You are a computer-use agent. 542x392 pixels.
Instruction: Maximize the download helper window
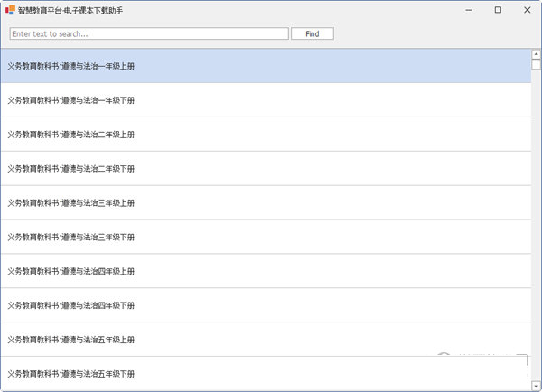point(498,11)
